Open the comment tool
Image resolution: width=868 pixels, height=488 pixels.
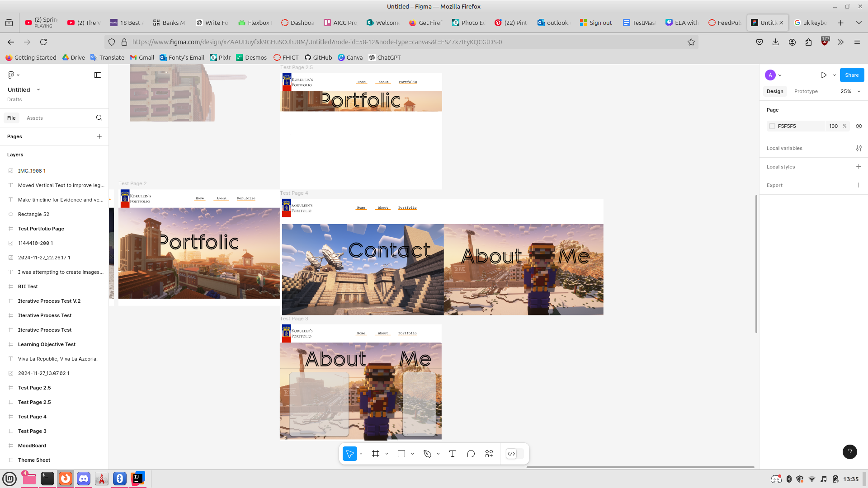click(x=471, y=453)
